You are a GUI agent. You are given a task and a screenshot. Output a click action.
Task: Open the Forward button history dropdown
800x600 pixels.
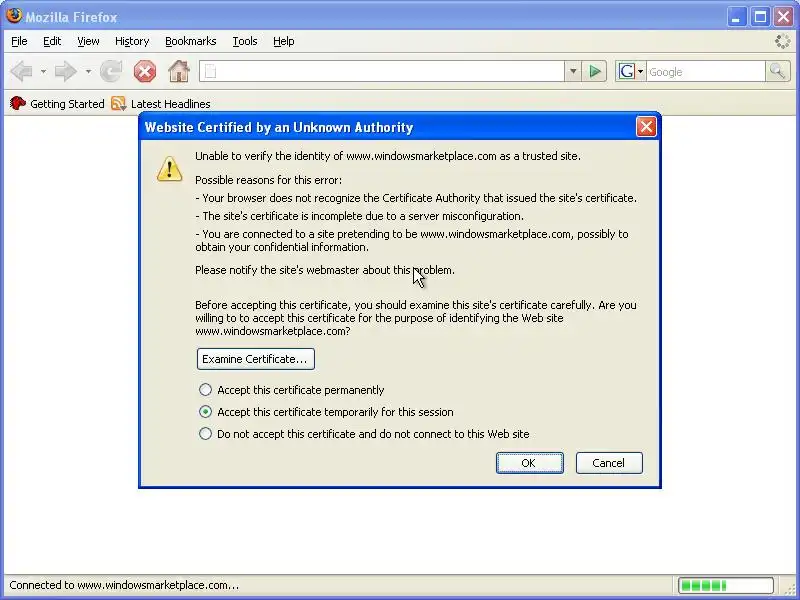88,71
